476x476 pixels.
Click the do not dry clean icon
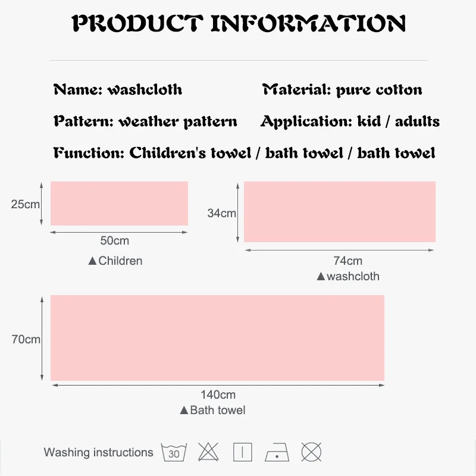(x=311, y=453)
